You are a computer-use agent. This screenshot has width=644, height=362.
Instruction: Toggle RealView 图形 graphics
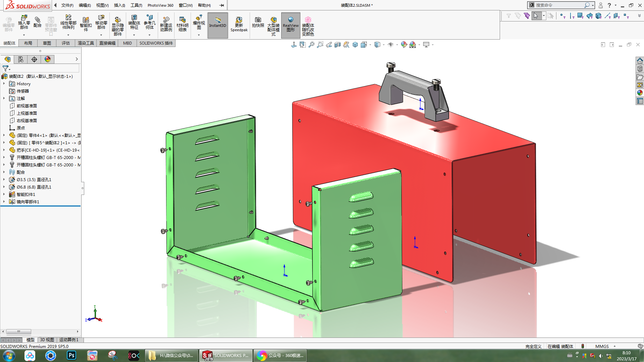(291, 25)
